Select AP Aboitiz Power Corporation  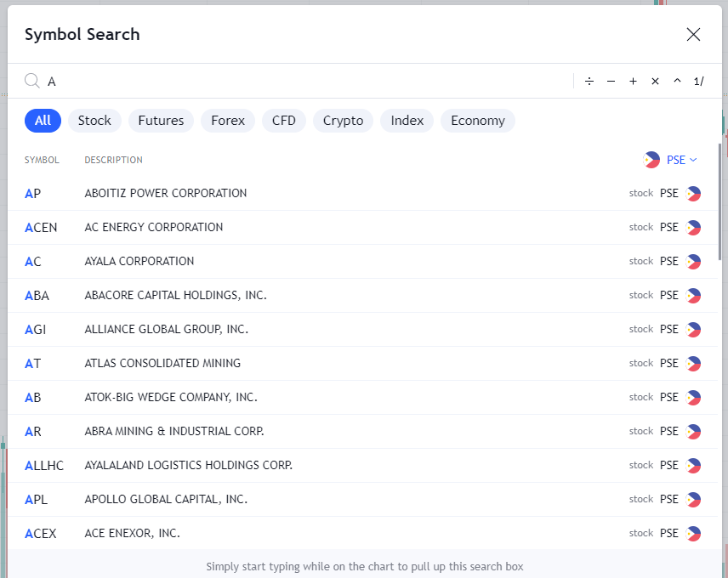click(x=362, y=194)
